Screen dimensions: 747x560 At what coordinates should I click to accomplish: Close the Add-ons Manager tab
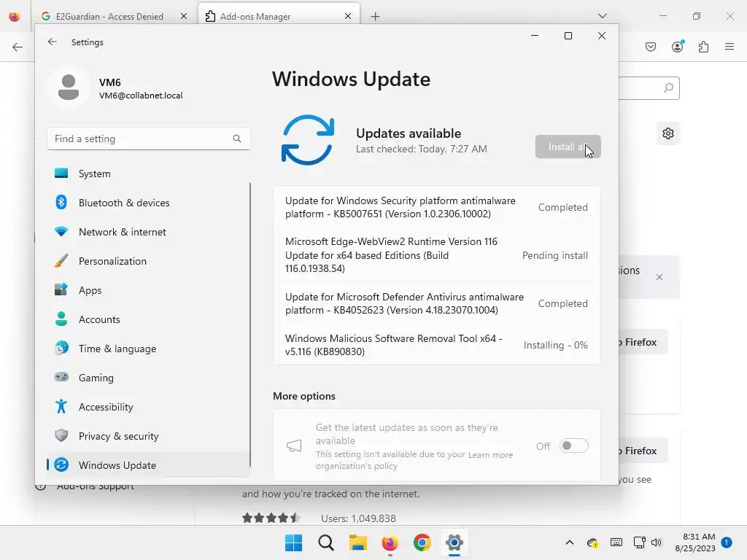pos(348,16)
